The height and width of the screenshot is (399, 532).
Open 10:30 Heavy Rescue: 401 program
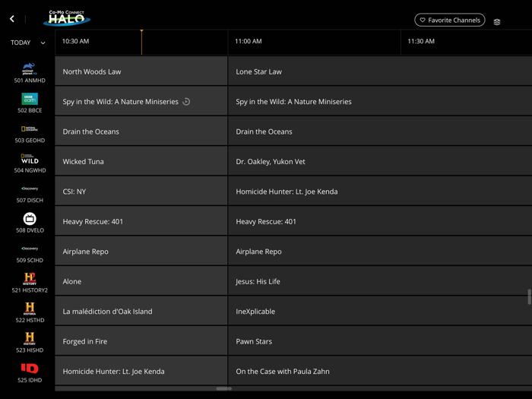point(141,221)
